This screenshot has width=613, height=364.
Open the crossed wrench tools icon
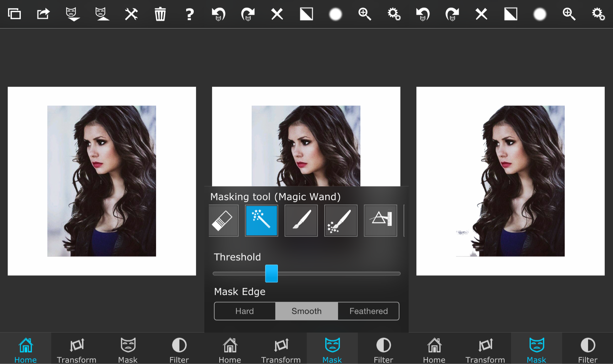131,14
